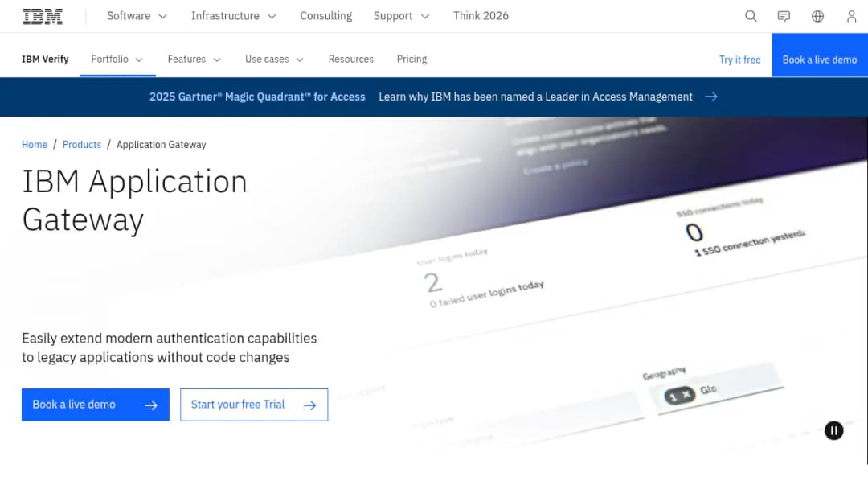Click the 'Easily extend modern authentication' tagline
868x489 pixels.
(170, 347)
